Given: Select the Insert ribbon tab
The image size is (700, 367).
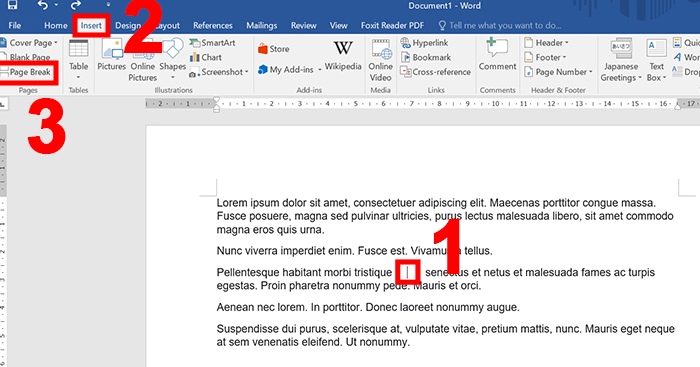Looking at the screenshot, I should (x=91, y=25).
